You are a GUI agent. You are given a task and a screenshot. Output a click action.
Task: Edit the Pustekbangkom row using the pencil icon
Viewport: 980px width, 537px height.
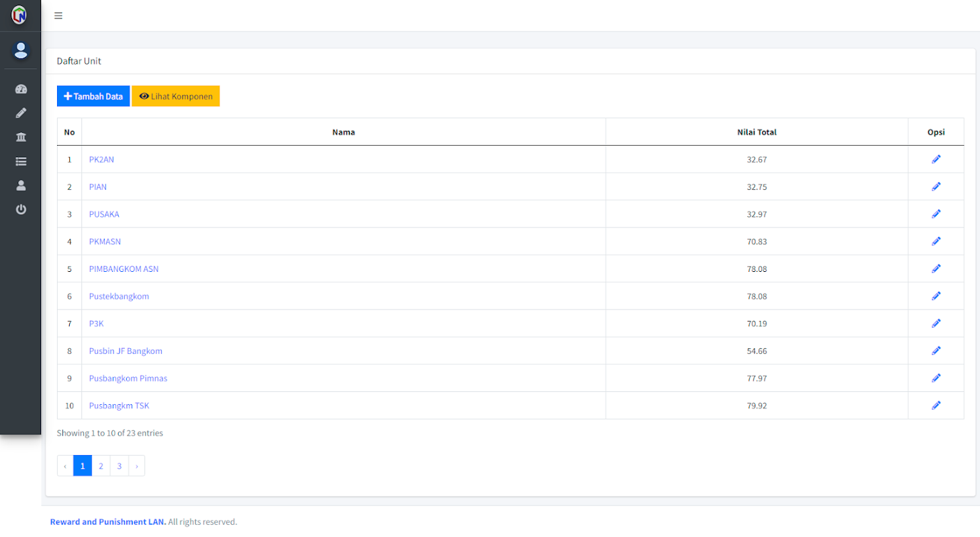point(936,296)
